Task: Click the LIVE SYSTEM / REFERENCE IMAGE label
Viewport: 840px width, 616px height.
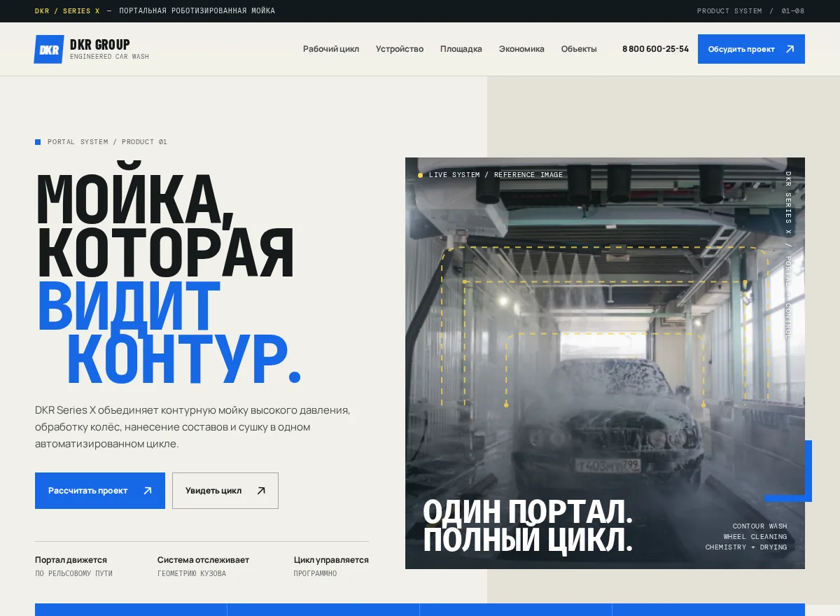Action: [x=496, y=175]
